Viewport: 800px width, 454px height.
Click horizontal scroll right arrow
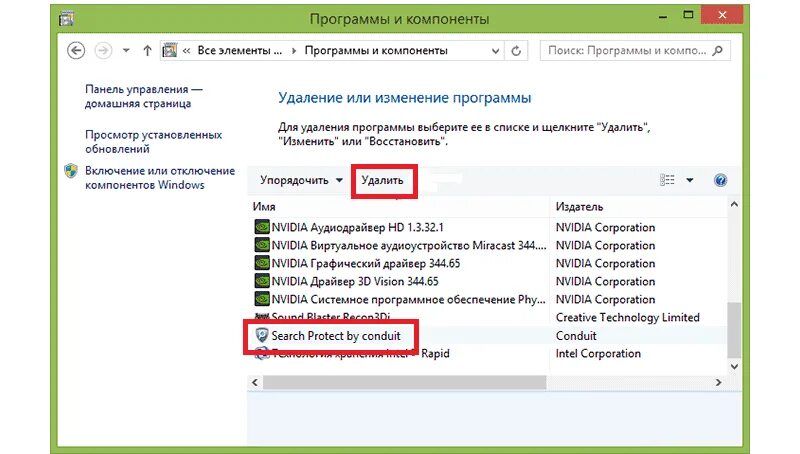point(718,382)
